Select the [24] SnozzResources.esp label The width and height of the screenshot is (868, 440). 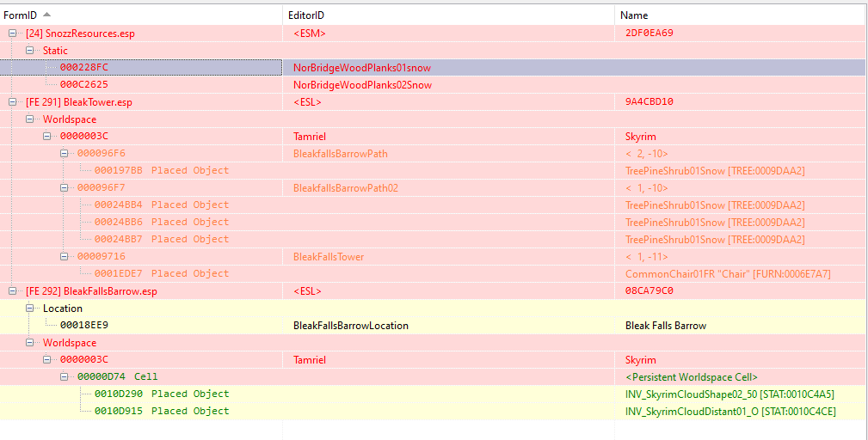pyautogui.click(x=80, y=34)
